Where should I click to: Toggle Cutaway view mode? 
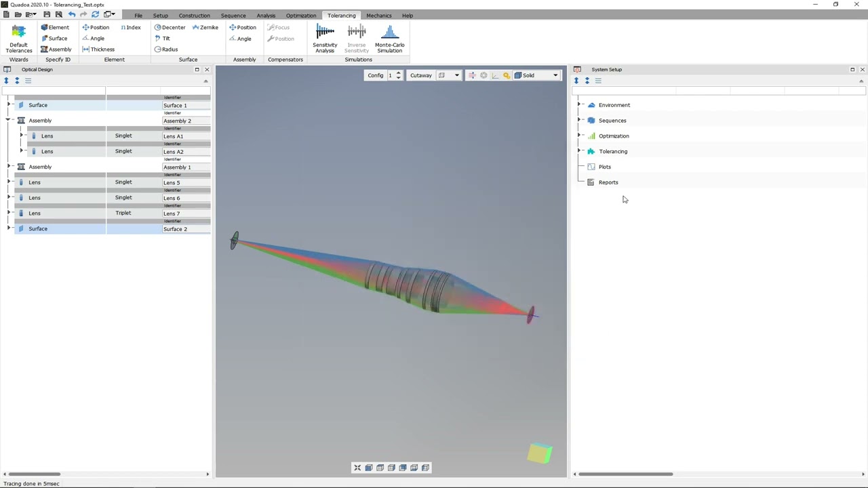[420, 75]
